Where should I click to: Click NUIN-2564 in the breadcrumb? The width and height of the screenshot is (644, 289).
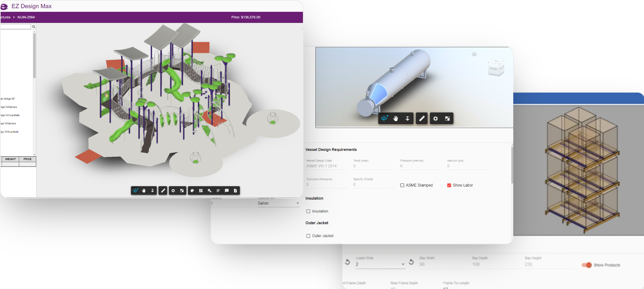[x=26, y=17]
